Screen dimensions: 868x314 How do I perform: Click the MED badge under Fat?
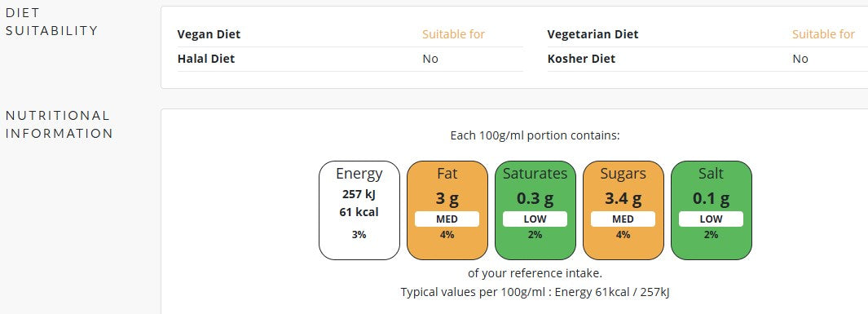[x=447, y=219]
